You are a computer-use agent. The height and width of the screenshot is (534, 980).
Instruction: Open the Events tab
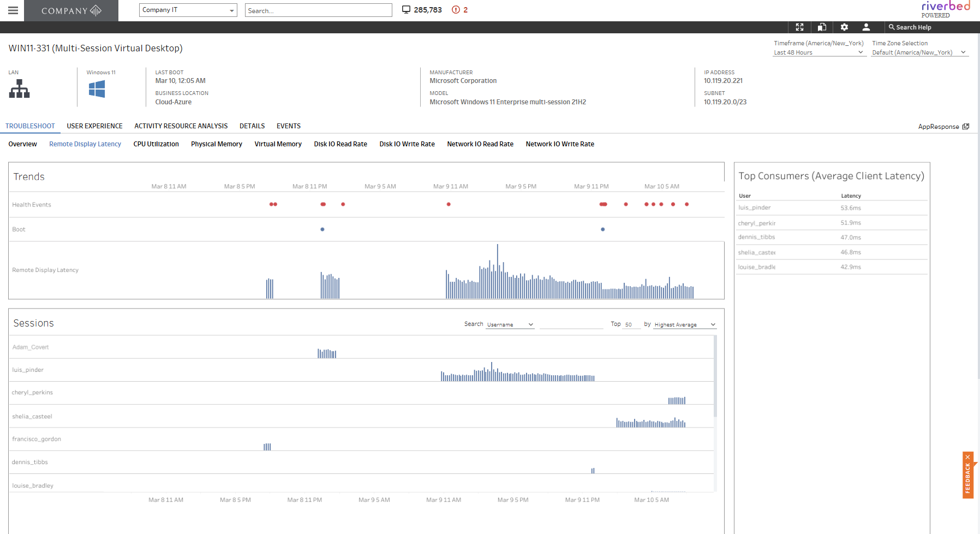point(289,126)
